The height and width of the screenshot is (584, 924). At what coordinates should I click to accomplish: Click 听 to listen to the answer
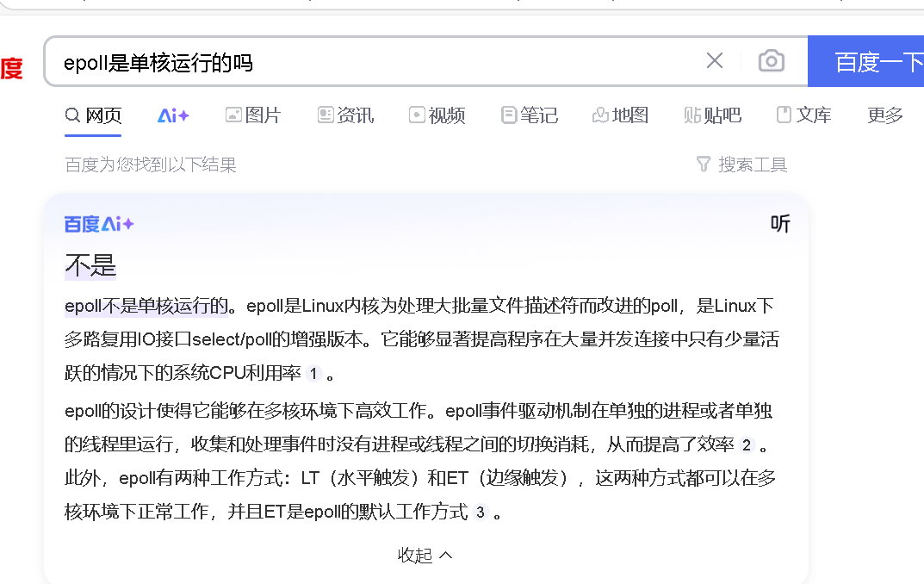click(x=780, y=223)
